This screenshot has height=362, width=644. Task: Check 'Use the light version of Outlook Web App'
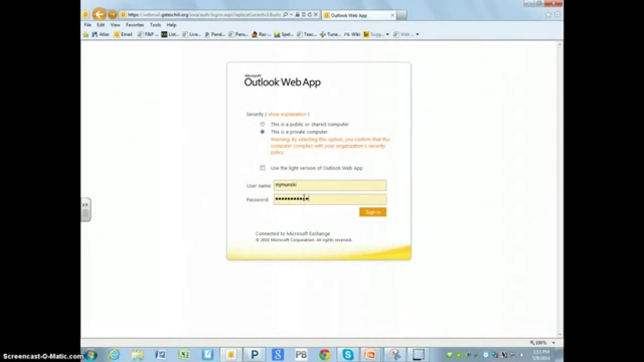tap(262, 168)
